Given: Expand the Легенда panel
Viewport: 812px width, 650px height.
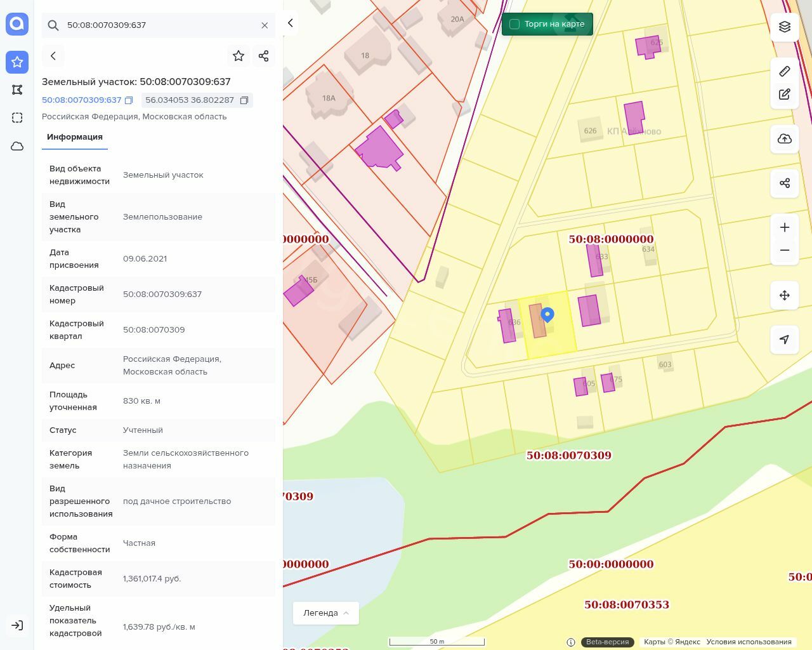Looking at the screenshot, I should pos(325,613).
